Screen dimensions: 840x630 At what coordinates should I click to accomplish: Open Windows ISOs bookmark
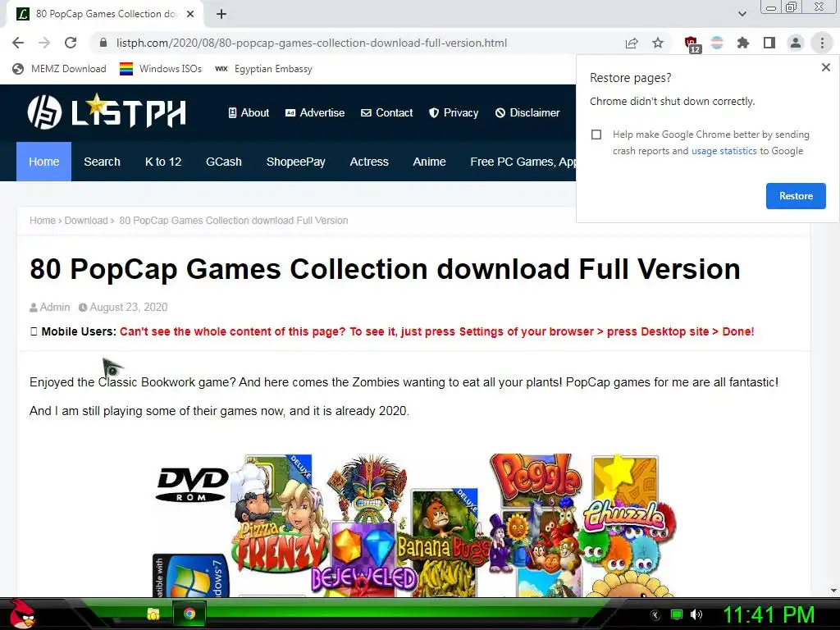[161, 69]
